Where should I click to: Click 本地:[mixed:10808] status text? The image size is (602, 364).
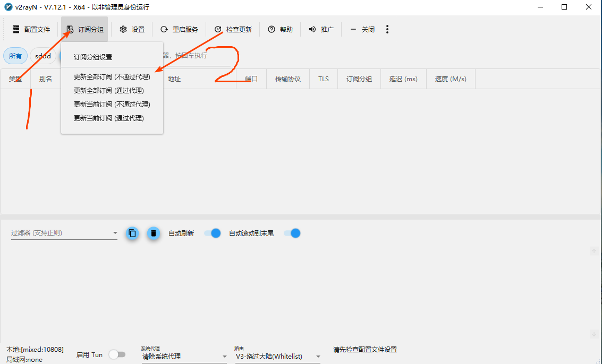pyautogui.click(x=35, y=350)
